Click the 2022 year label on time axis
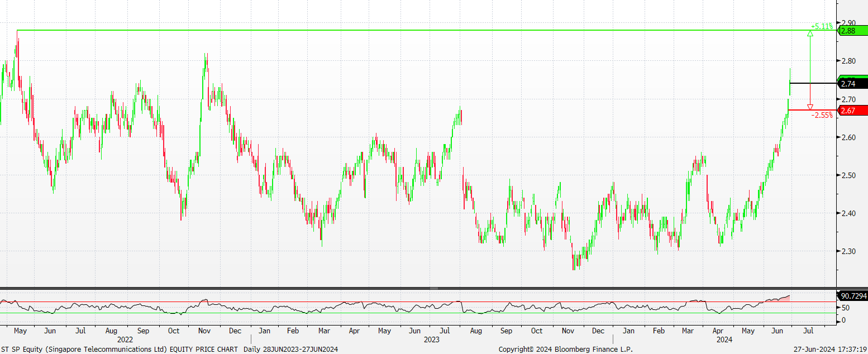 (x=125, y=339)
